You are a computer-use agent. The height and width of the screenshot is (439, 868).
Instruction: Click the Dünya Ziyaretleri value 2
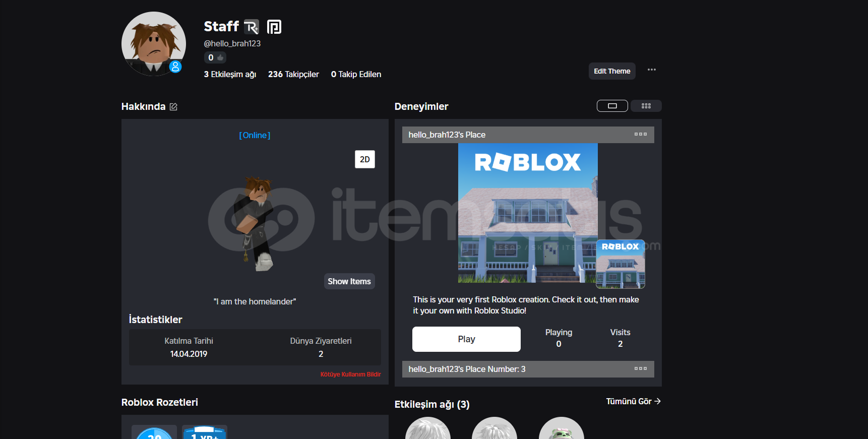point(321,354)
